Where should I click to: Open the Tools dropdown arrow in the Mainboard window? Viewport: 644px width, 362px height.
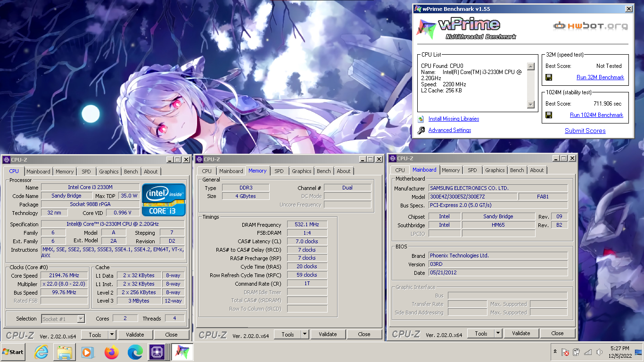click(498, 333)
